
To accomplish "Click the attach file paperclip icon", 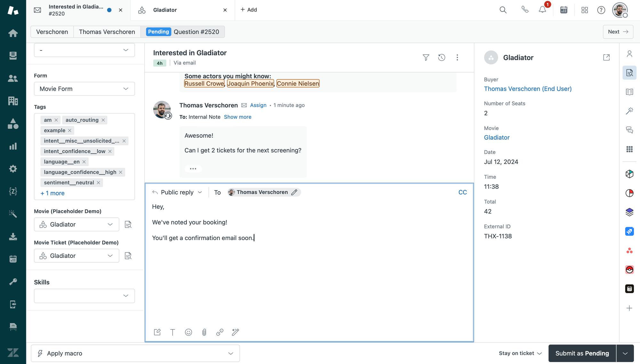I will [204, 332].
